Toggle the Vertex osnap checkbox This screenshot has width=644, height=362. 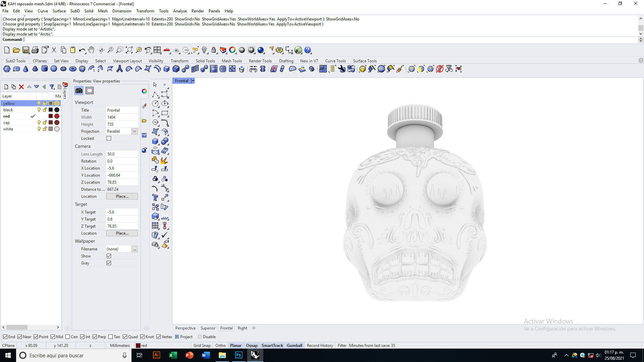click(158, 337)
